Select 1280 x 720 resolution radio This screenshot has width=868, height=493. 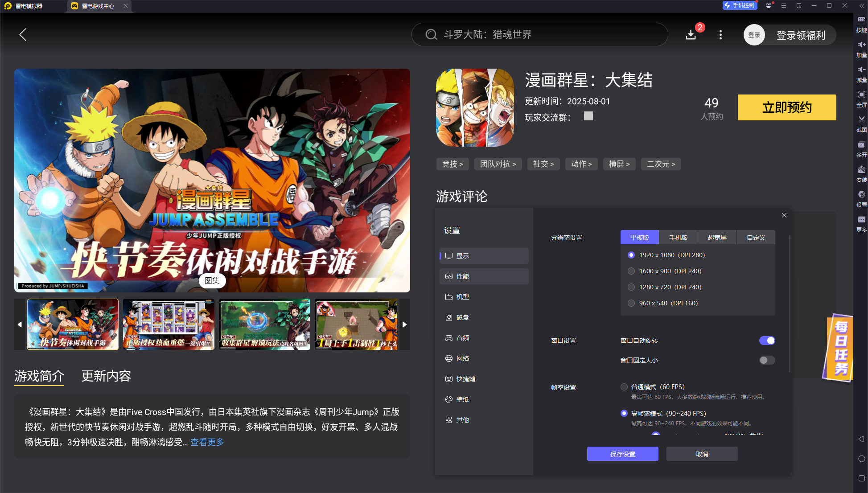[x=631, y=287]
